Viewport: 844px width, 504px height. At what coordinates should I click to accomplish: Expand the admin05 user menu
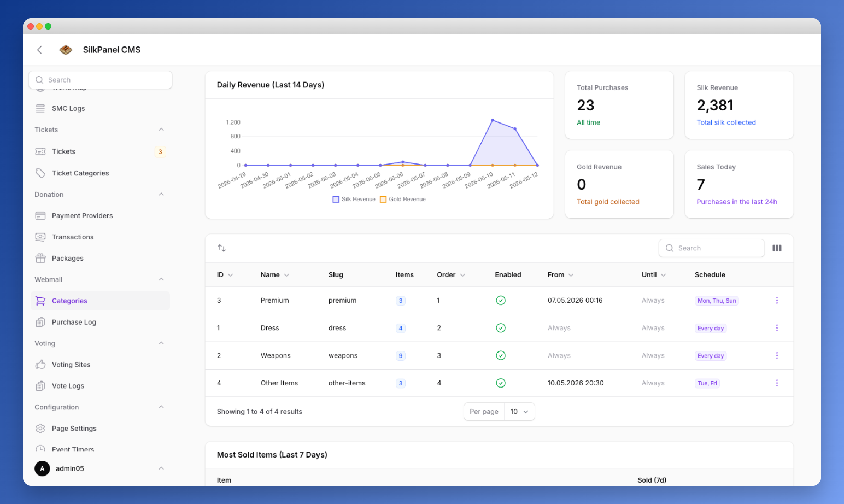click(x=161, y=468)
